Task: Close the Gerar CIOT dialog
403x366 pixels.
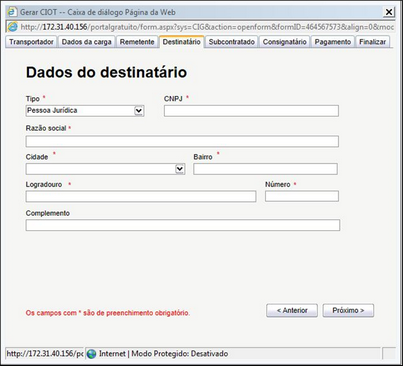Action: pyautogui.click(x=389, y=12)
